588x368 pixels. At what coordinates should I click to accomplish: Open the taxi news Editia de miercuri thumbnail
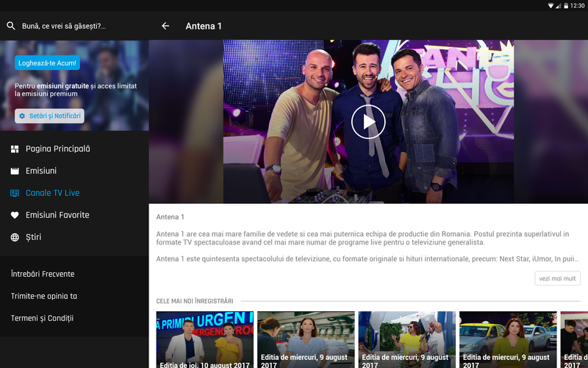pyautogui.click(x=508, y=339)
